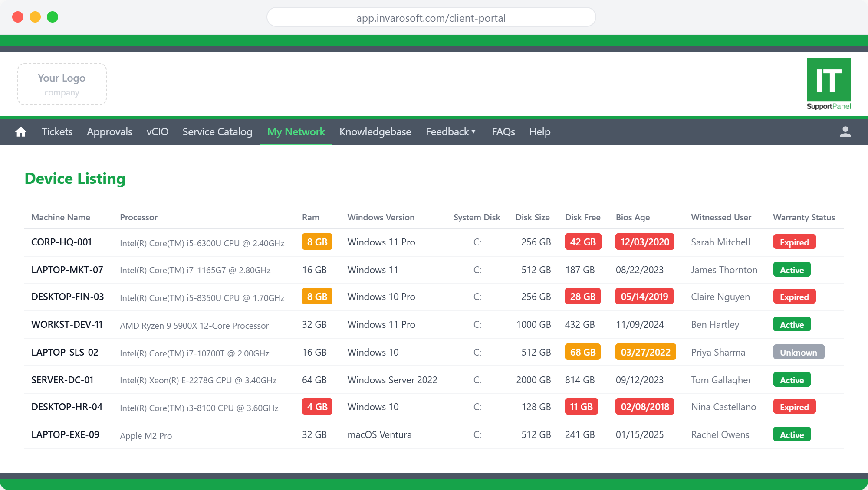Expand the Feedback dropdown menu

[450, 132]
